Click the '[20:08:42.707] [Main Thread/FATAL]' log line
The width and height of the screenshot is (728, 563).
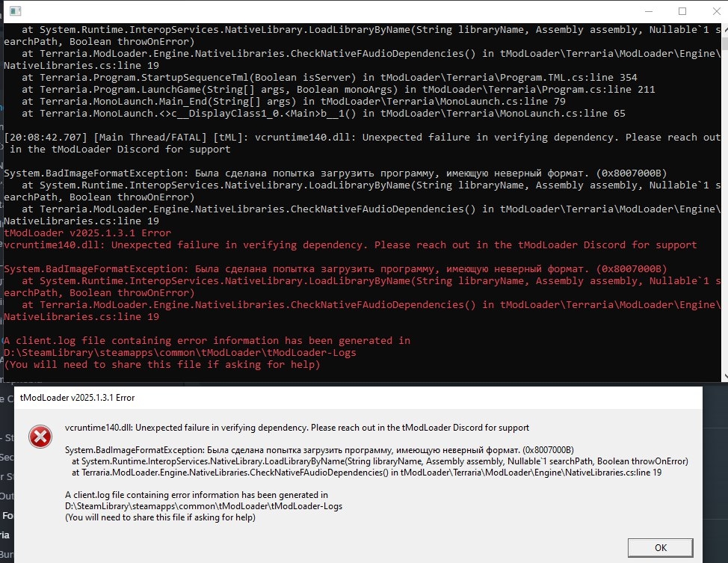tap(362, 143)
